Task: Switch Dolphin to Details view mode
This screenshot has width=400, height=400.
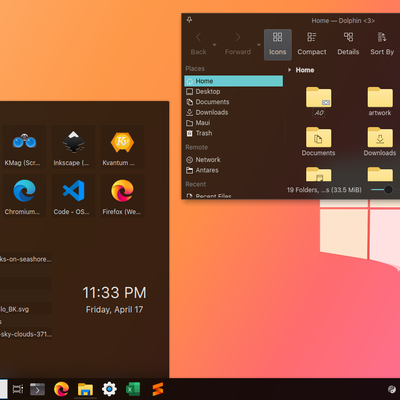Action: [x=348, y=44]
